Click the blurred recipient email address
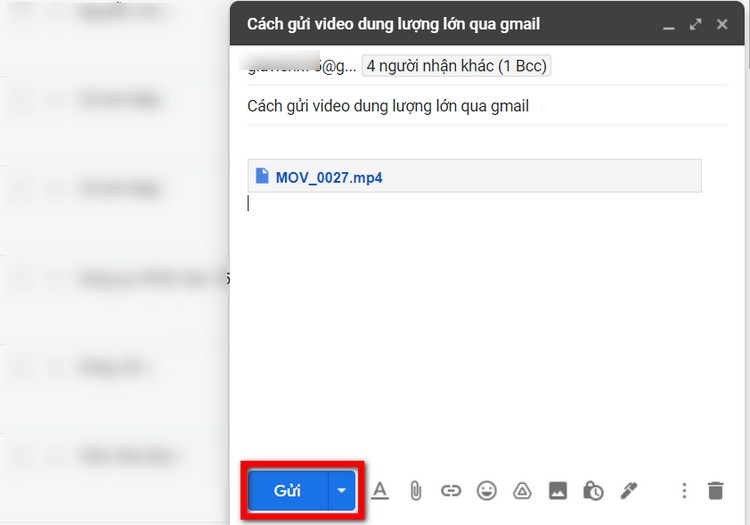 [302, 66]
